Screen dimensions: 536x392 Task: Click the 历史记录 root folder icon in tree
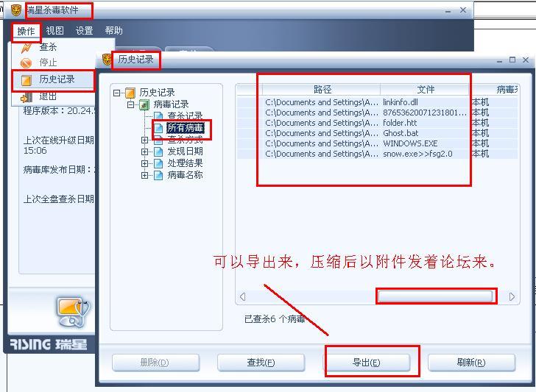coord(130,93)
